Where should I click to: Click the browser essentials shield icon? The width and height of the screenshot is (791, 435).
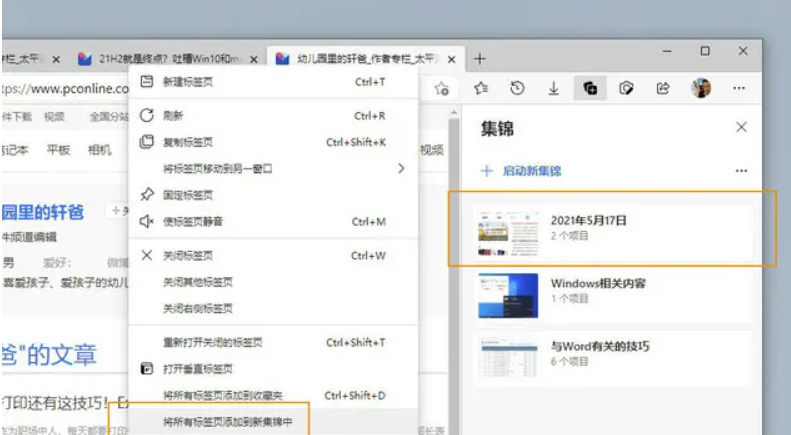click(626, 89)
